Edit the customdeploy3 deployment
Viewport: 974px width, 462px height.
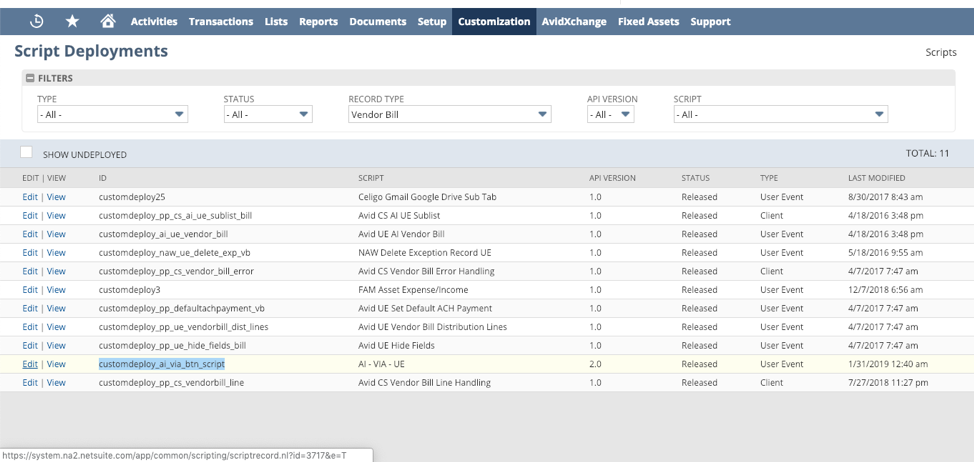click(x=30, y=290)
